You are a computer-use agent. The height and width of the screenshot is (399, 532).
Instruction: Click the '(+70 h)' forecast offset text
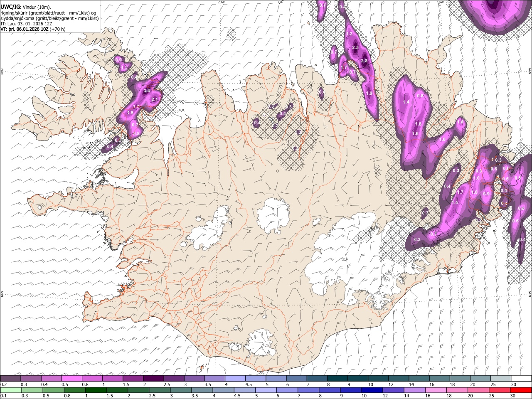tap(58, 30)
